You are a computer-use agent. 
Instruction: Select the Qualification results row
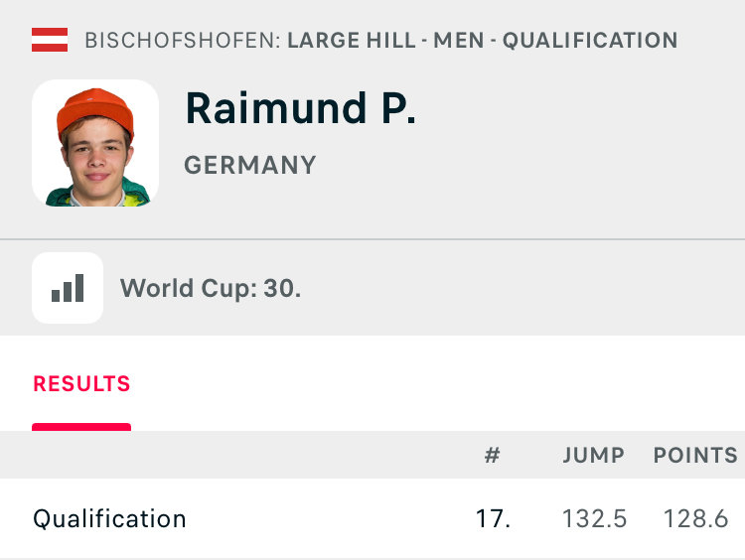pos(372,518)
